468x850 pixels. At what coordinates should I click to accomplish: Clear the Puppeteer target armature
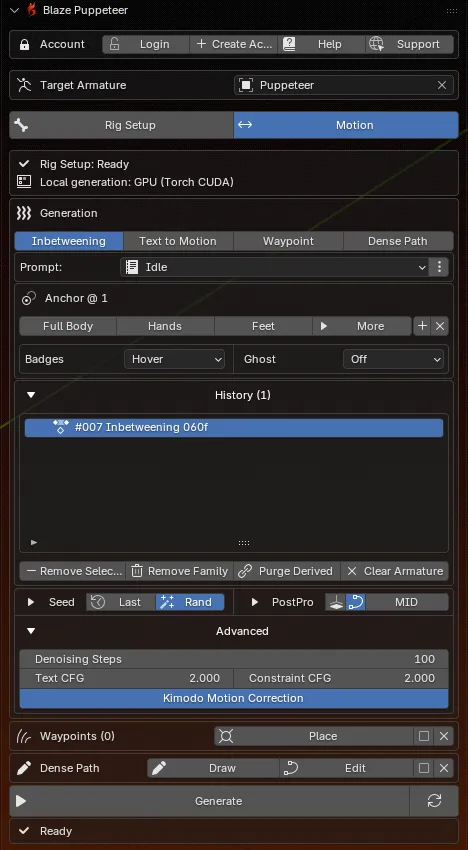(442, 85)
